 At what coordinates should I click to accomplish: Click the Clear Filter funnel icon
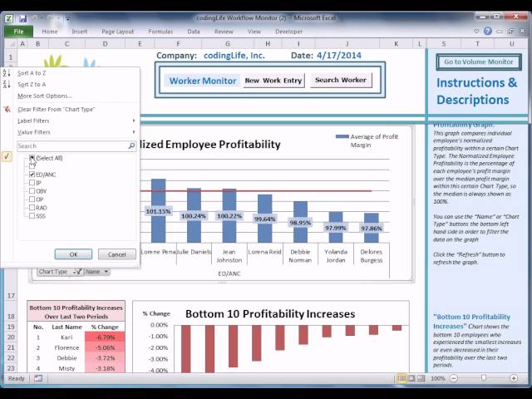(x=7, y=109)
